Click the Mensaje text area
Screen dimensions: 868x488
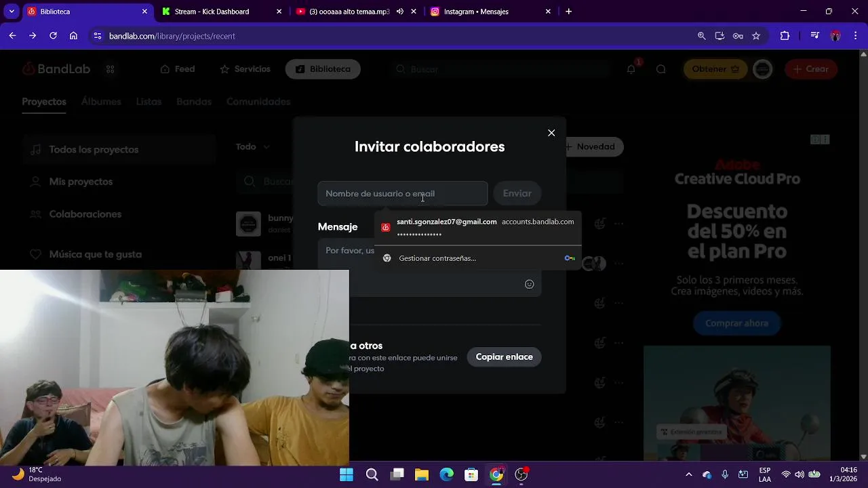pos(429,268)
